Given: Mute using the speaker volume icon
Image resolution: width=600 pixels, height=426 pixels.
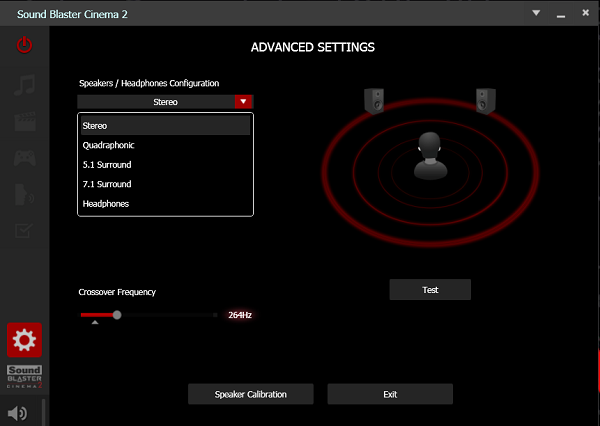Looking at the screenshot, I should (x=17, y=413).
